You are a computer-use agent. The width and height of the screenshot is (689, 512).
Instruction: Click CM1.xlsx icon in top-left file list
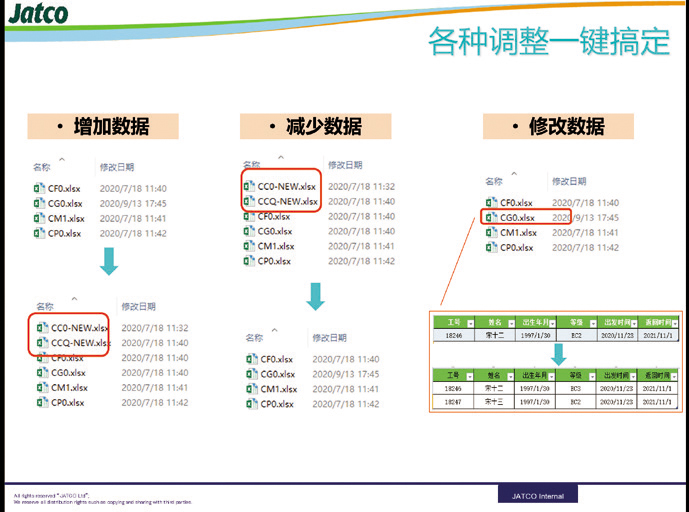click(x=39, y=218)
